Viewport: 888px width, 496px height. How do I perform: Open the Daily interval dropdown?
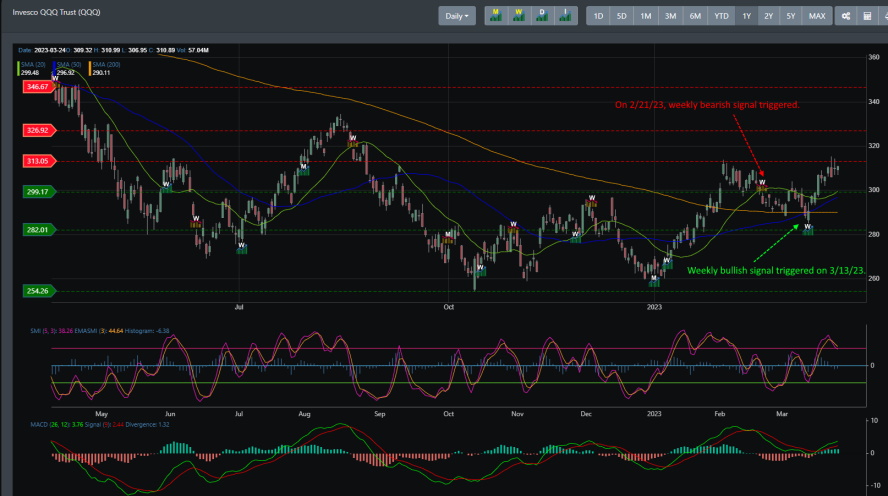456,16
